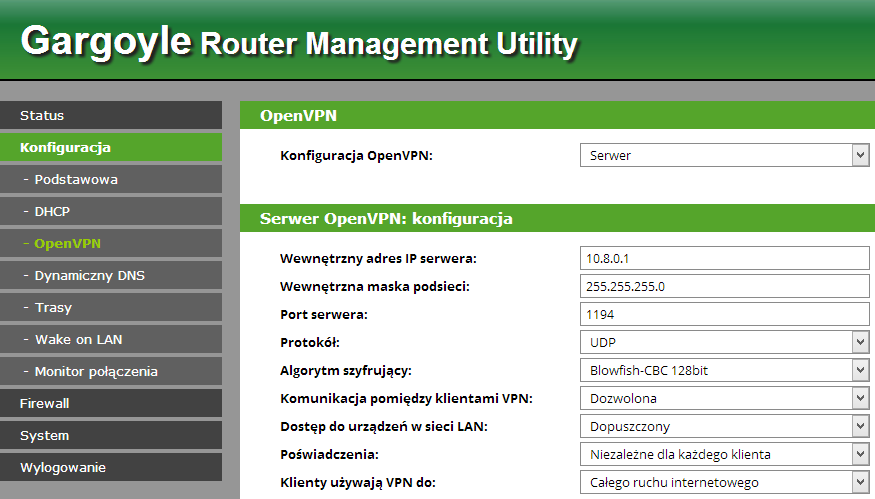Expand the Poświadczenia dropdown

(724, 454)
